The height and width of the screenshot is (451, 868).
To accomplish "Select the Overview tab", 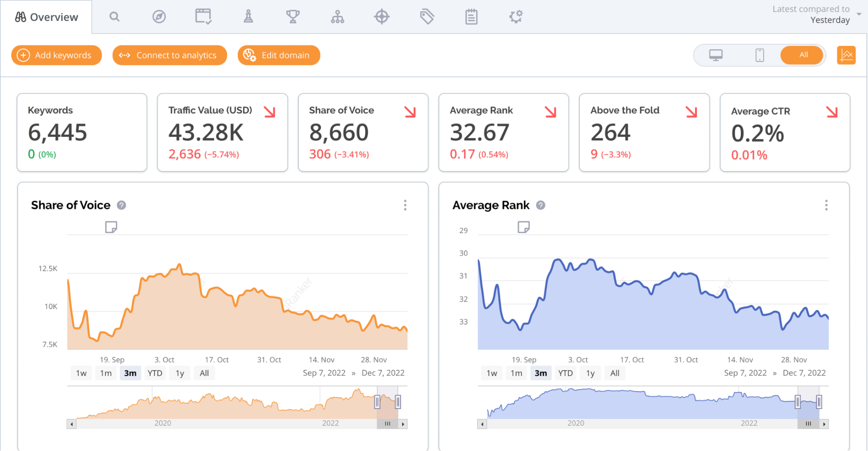I will click(46, 17).
